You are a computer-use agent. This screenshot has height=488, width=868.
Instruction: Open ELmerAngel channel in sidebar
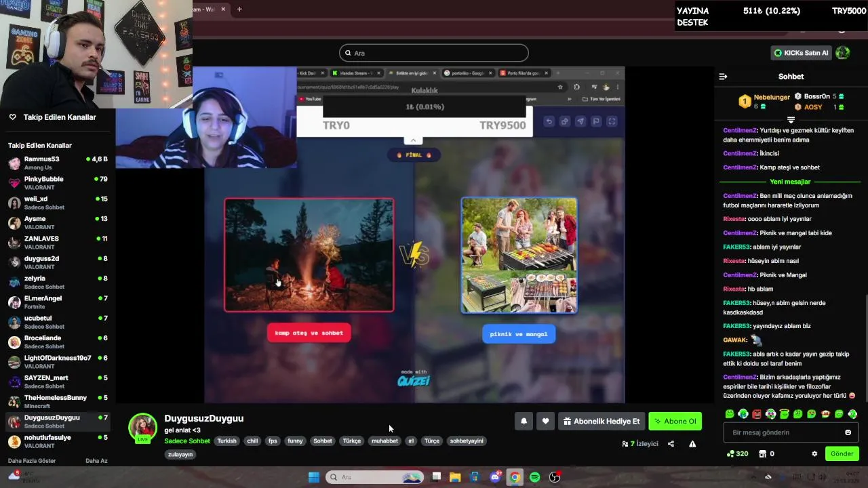[58, 302]
